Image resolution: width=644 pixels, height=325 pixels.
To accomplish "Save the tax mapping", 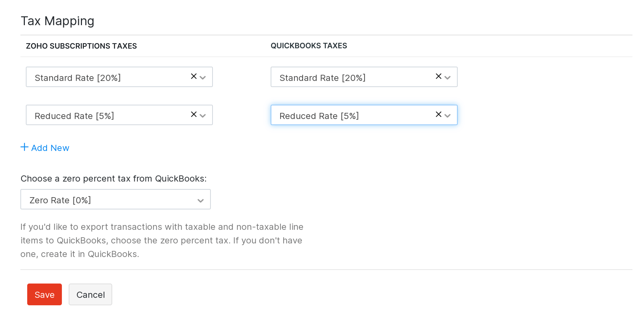I will pos(45,295).
